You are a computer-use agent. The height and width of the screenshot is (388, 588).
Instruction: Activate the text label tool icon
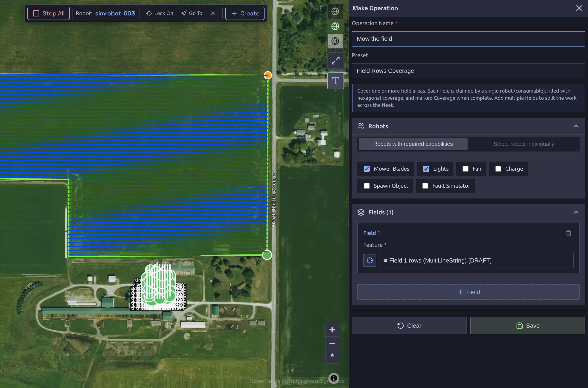336,81
